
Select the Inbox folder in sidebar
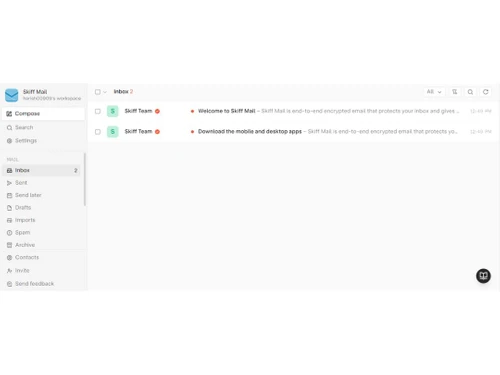pyautogui.click(x=42, y=170)
